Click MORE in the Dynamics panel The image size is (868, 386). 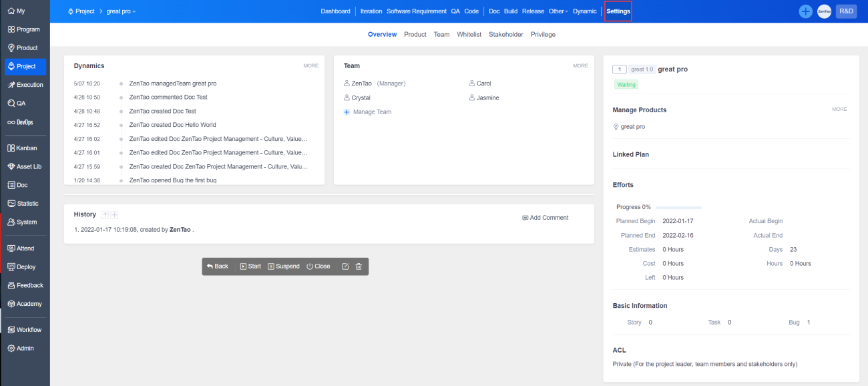coord(310,66)
